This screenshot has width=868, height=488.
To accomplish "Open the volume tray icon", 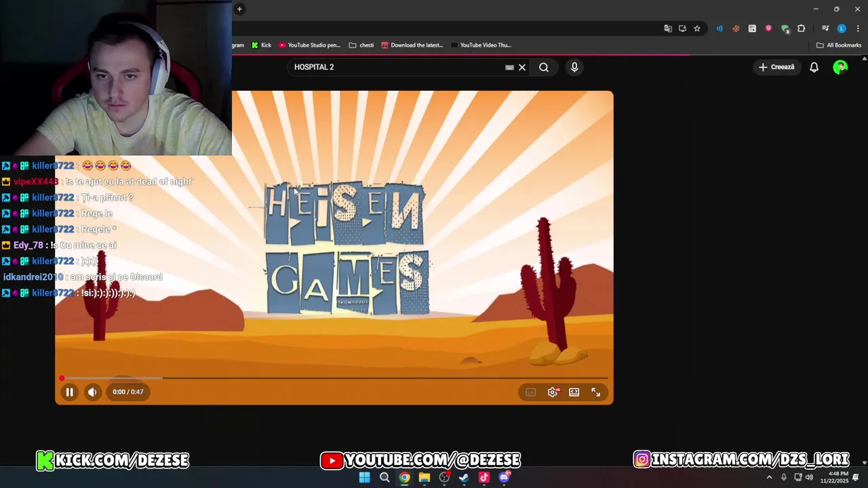I will click(809, 478).
